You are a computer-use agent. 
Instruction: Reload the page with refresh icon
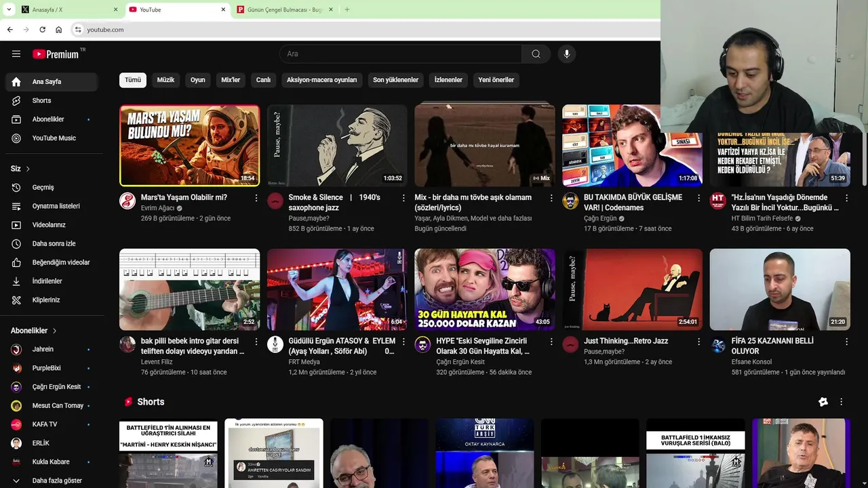(42, 29)
